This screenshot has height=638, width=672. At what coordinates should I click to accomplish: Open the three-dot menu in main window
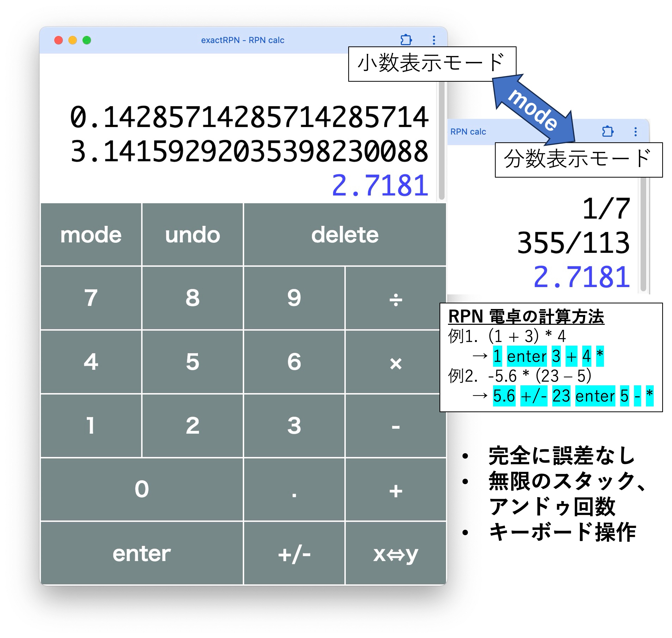tap(434, 40)
